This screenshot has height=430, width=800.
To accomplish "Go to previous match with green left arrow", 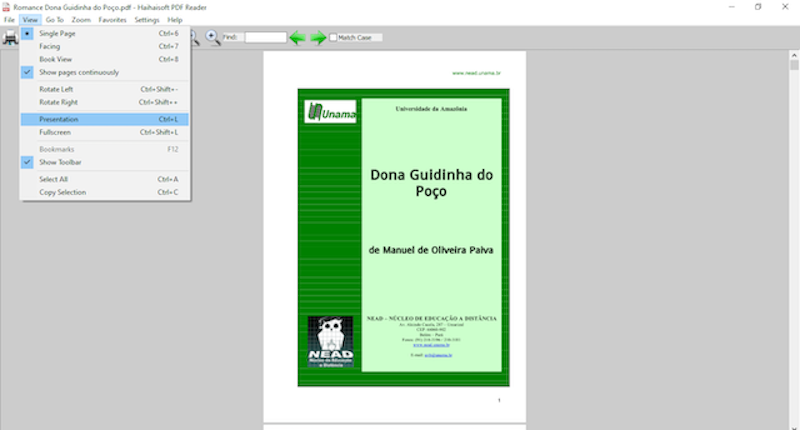I will pos(297,38).
